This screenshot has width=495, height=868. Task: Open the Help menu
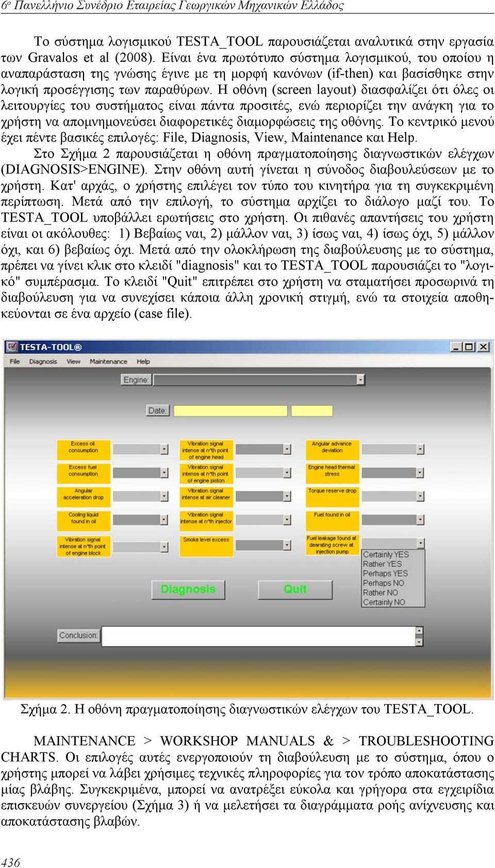(x=143, y=362)
